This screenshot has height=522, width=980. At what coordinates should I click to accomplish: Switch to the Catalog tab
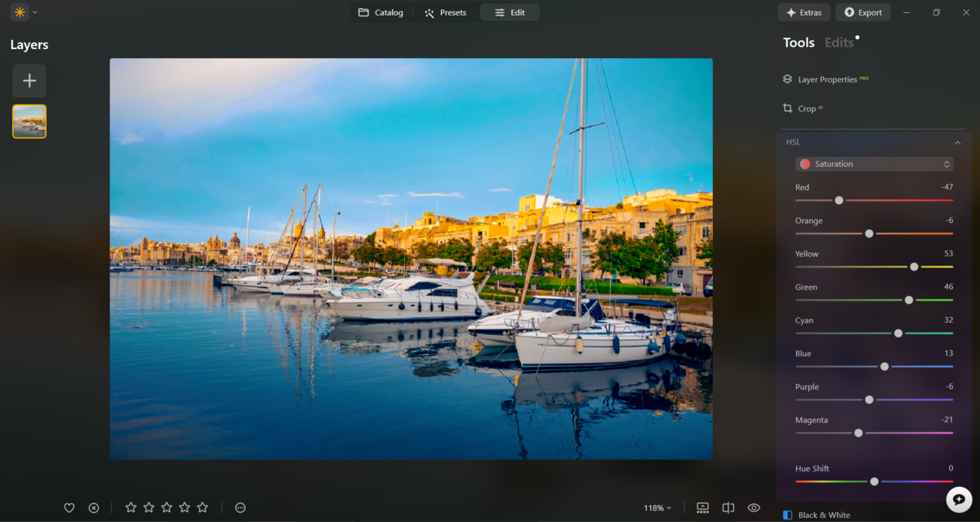point(381,12)
